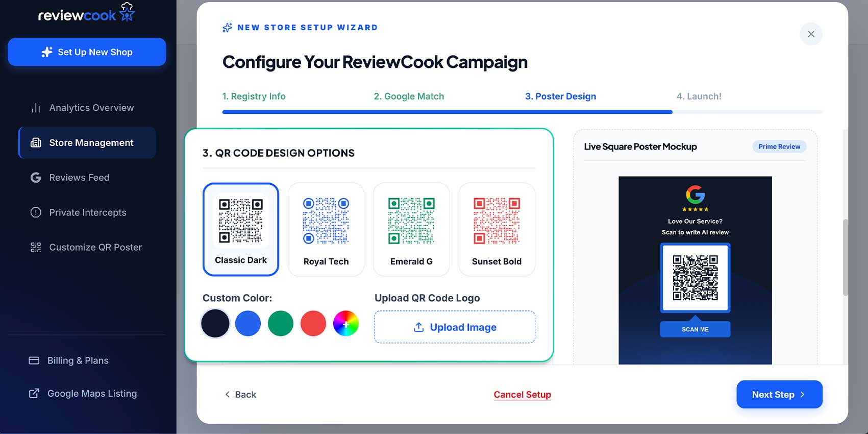
Task: Click the SCAN ME label on the poster
Action: pos(695,329)
